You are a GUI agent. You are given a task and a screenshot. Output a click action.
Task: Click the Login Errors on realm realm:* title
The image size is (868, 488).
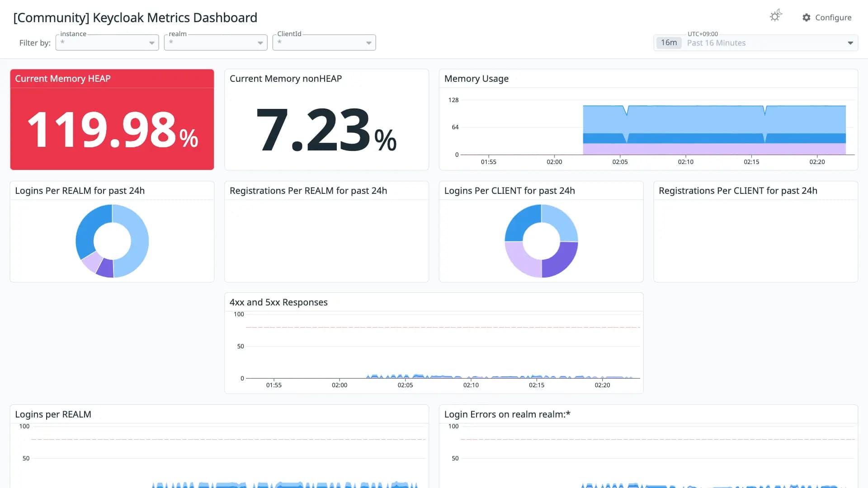click(x=507, y=414)
